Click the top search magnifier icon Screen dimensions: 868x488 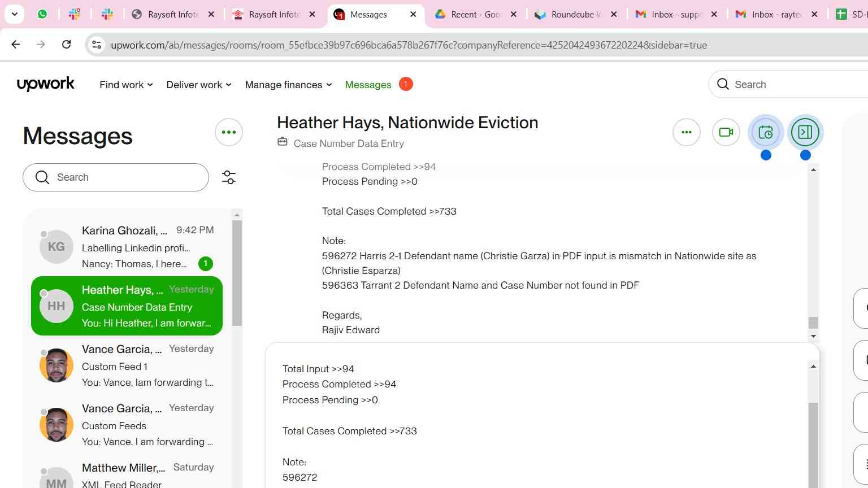(x=723, y=84)
